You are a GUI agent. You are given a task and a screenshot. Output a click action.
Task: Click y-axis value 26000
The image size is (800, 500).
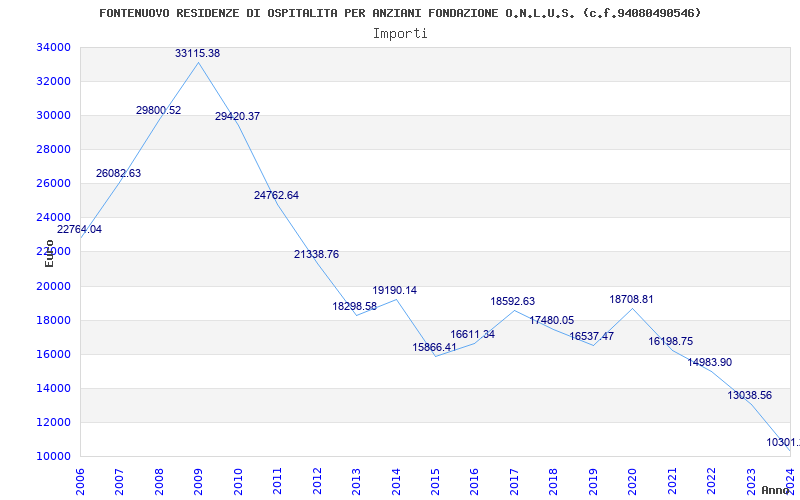pos(54,184)
